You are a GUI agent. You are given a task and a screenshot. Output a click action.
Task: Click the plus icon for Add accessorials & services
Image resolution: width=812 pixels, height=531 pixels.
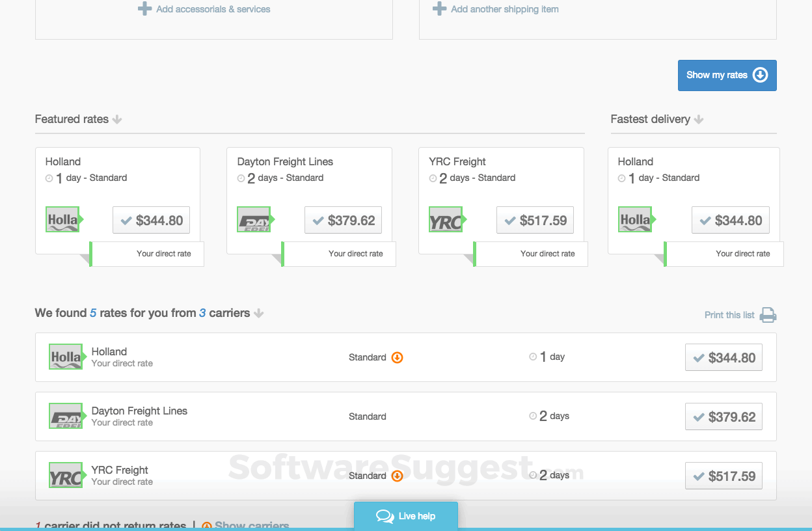[146, 9]
